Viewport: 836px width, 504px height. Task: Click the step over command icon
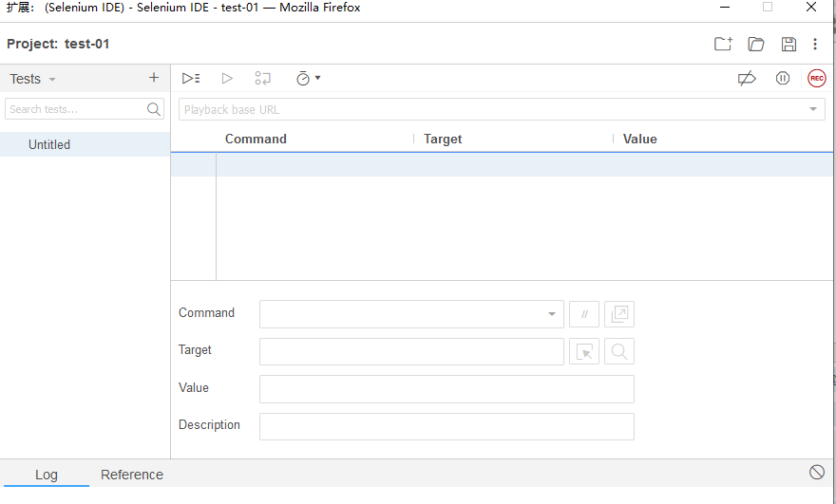(263, 79)
